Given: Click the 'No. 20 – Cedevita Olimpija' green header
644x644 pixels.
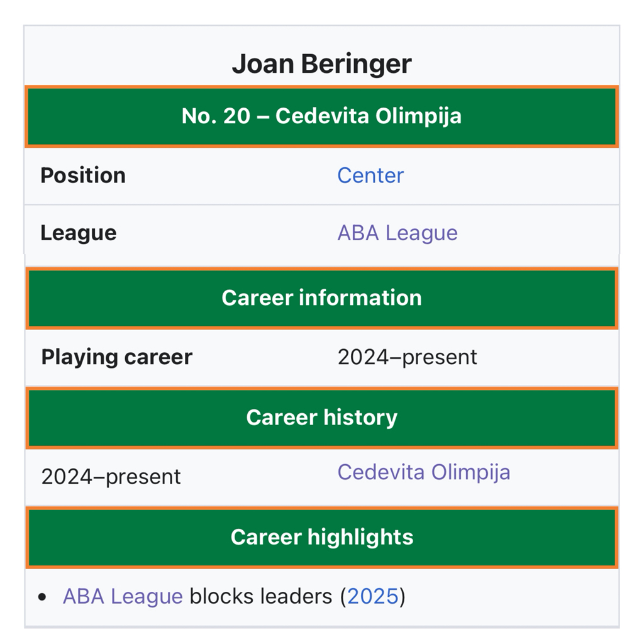Looking at the screenshot, I should (x=321, y=116).
